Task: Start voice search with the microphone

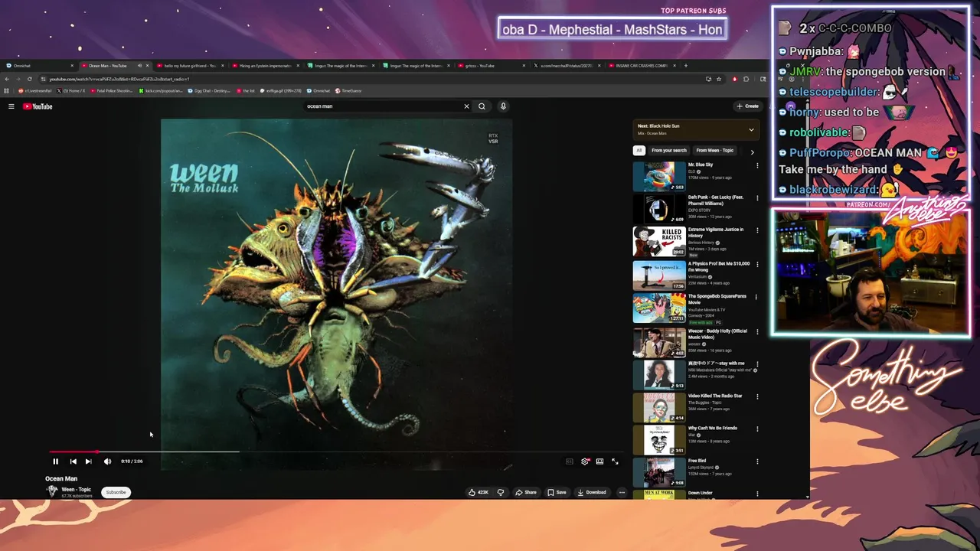Action: (503, 106)
